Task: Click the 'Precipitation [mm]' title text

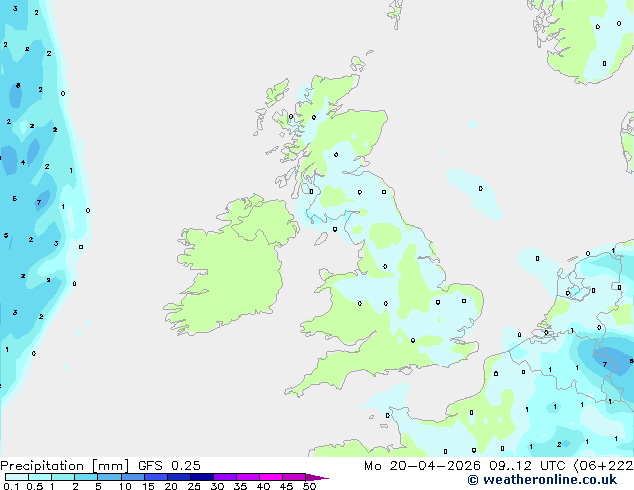Action: point(65,466)
